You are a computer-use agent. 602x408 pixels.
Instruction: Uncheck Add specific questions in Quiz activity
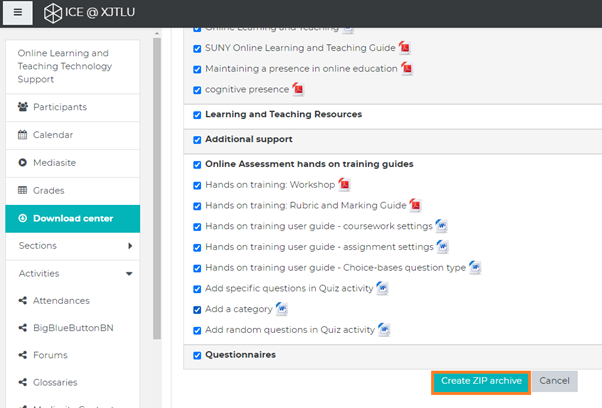[197, 289]
